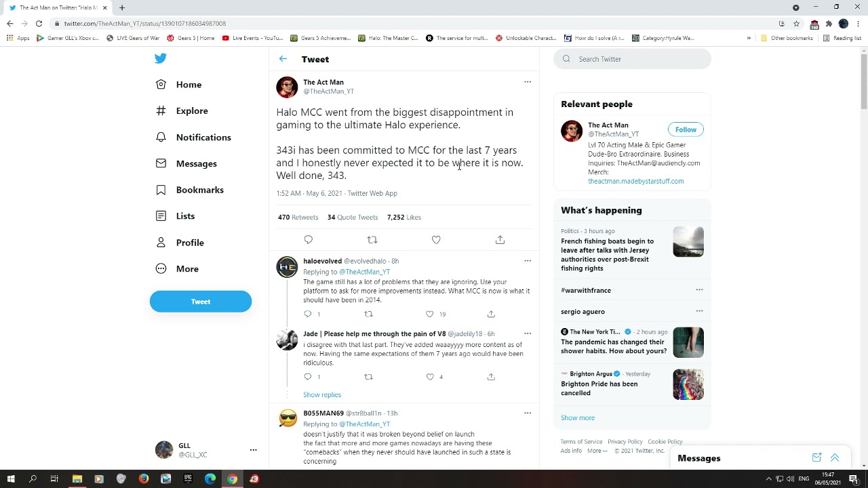Open the Apps bookmarks shortcut
The height and width of the screenshot is (488, 868).
[x=18, y=38]
